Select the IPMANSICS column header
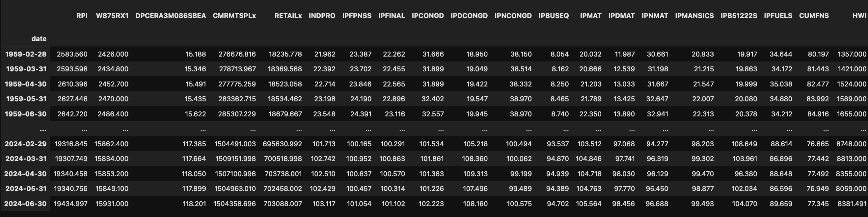The height and width of the screenshot is (217, 868). [x=694, y=16]
